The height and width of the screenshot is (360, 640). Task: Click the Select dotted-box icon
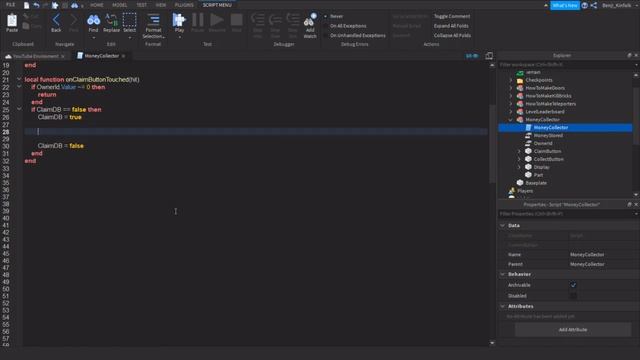129,20
